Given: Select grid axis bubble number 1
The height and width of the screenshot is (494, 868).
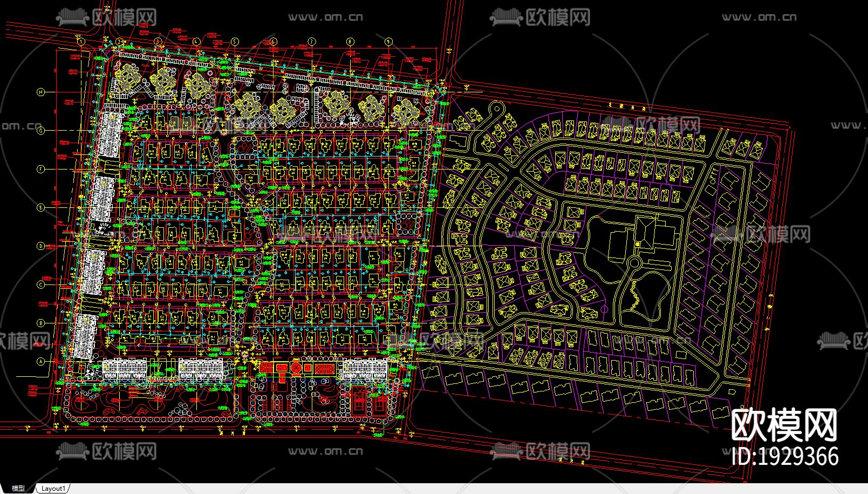Looking at the screenshot, I should [81, 40].
